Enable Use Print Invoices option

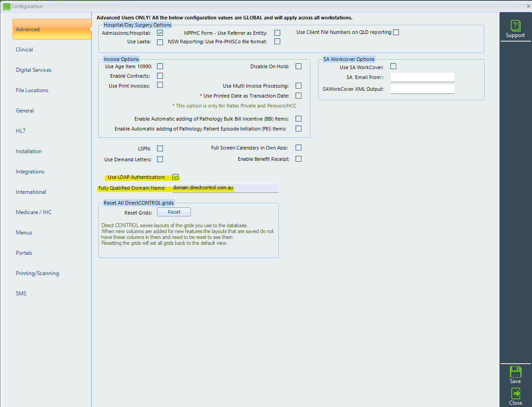tap(160, 85)
